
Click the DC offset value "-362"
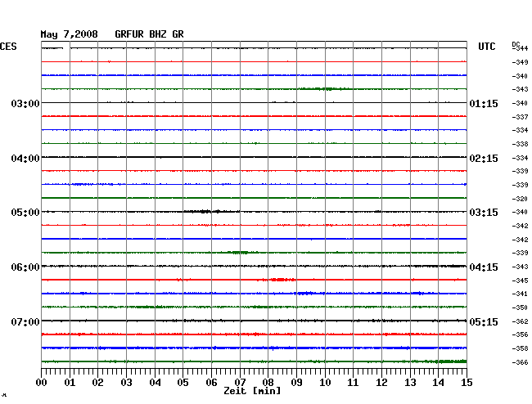[520, 321]
